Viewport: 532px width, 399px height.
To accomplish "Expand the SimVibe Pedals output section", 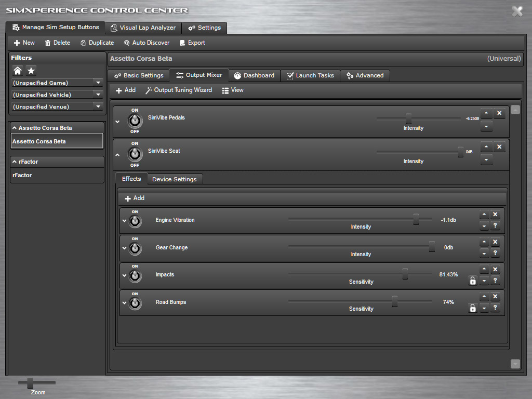I will [117, 122].
